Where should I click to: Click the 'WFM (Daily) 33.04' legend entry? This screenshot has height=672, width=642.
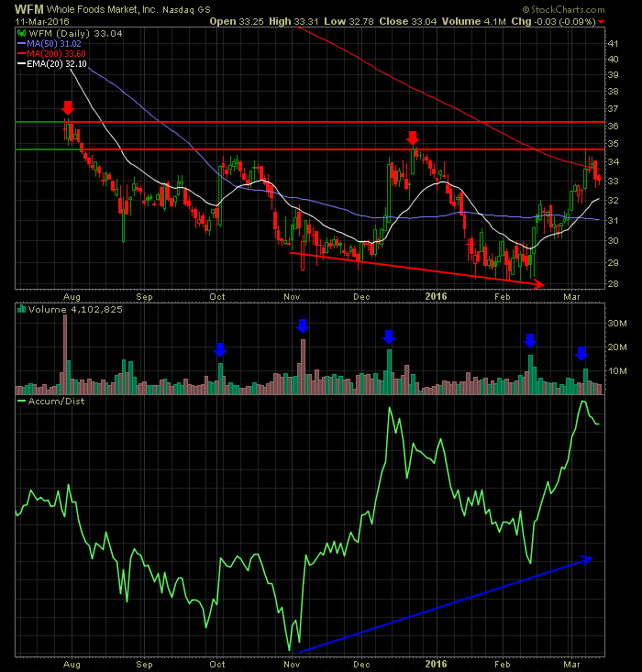pos(75,33)
